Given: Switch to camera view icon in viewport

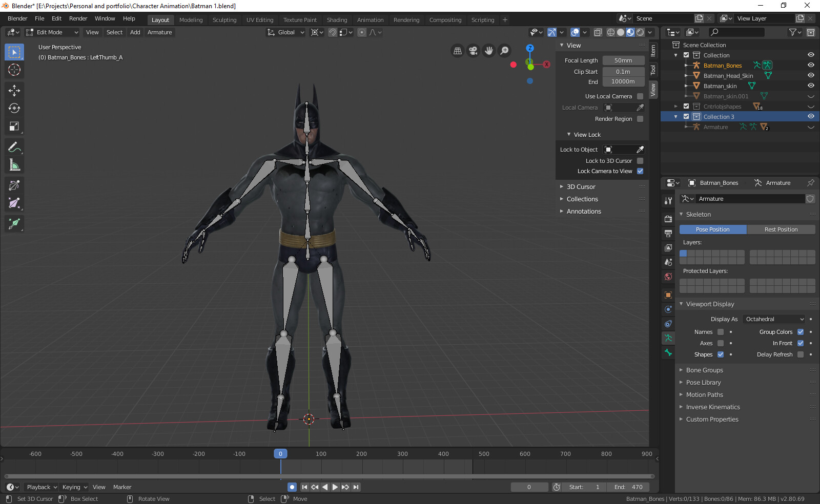Looking at the screenshot, I should pos(473,50).
